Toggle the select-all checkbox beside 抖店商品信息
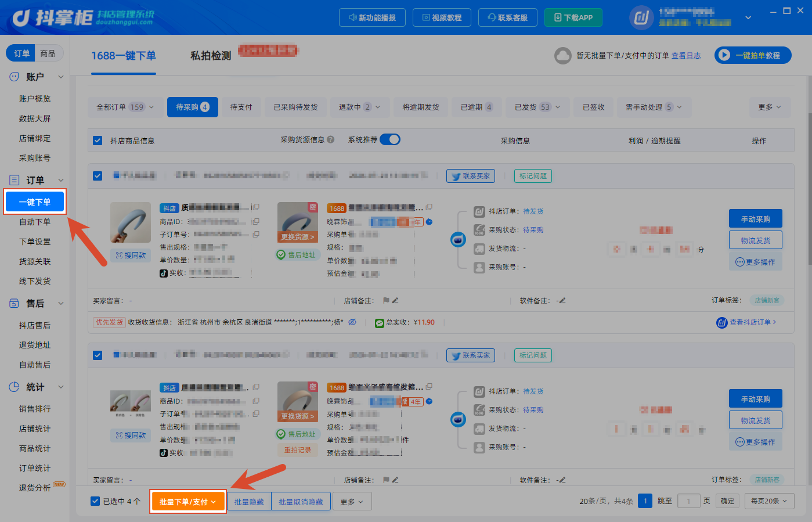Viewport: 812px width, 522px height. point(98,141)
